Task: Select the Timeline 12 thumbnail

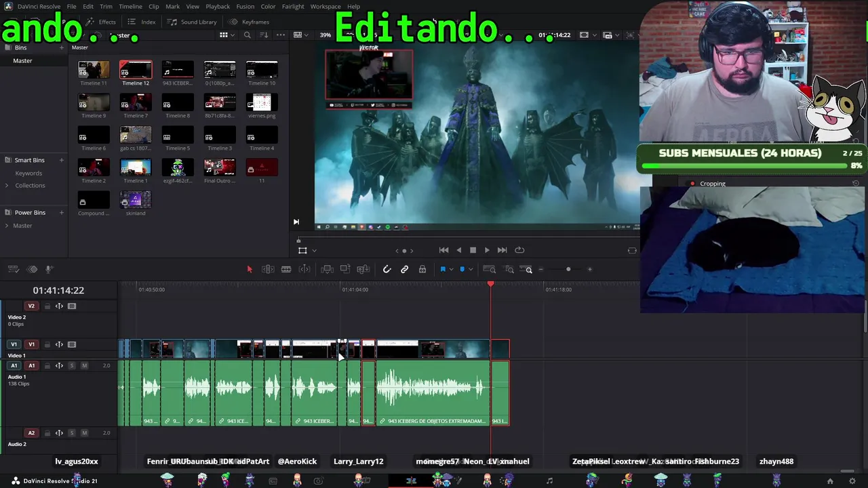Action: click(136, 70)
